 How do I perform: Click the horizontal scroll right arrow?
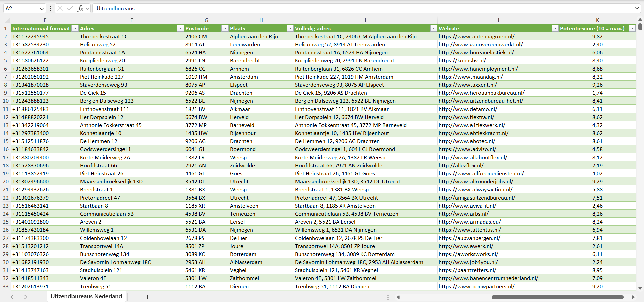point(633,297)
